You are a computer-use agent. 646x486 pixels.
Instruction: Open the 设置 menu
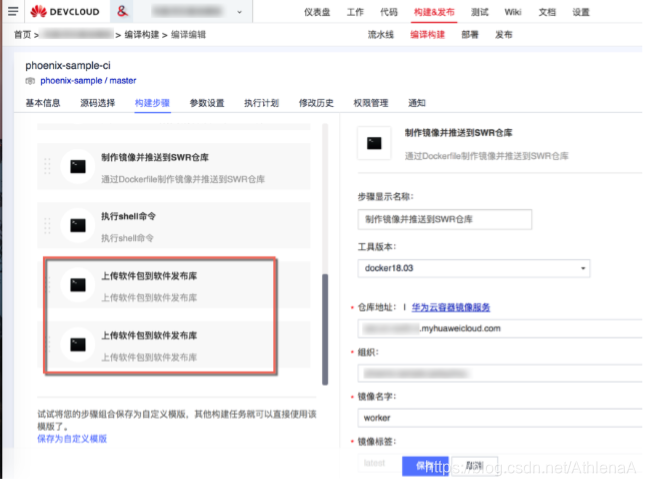(x=581, y=12)
